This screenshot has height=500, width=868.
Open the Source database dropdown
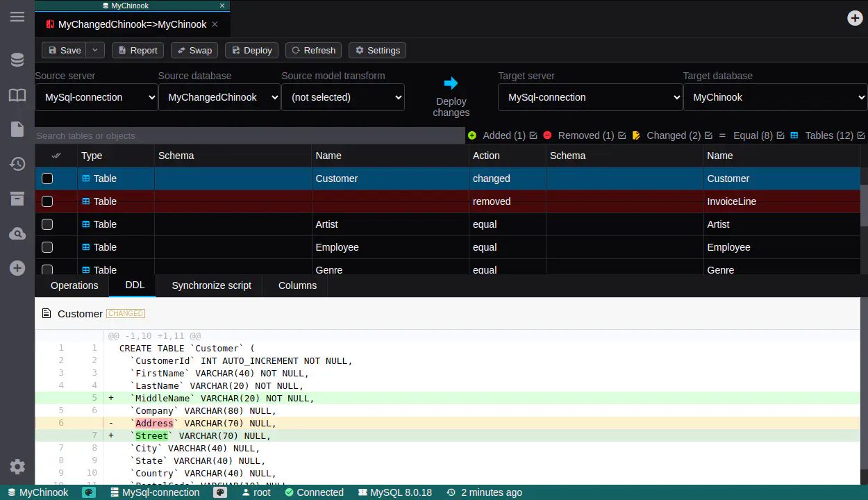(219, 97)
